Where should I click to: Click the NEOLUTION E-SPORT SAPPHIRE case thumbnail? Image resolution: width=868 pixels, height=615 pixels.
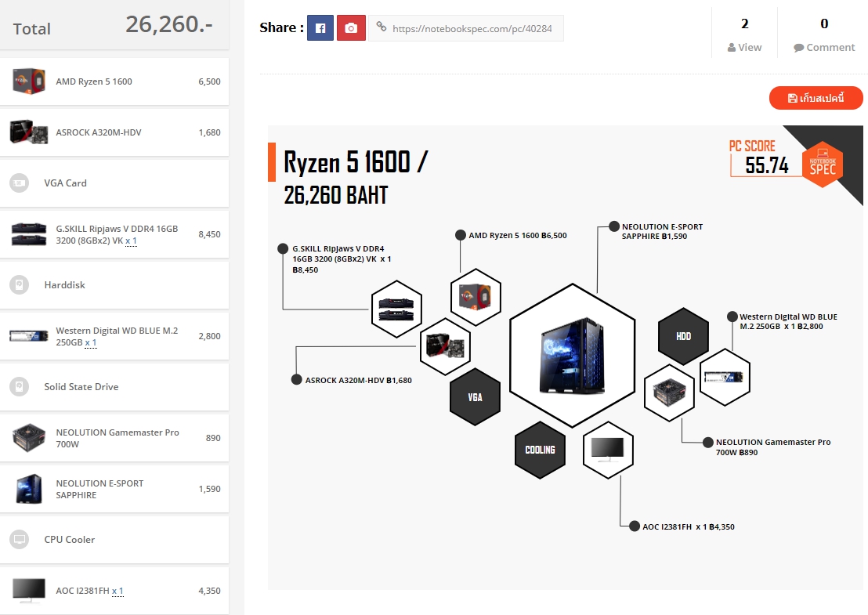(x=29, y=488)
